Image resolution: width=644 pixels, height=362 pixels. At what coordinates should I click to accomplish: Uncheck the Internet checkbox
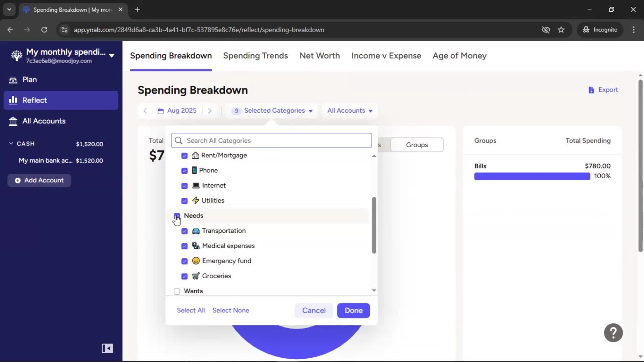pyautogui.click(x=184, y=186)
